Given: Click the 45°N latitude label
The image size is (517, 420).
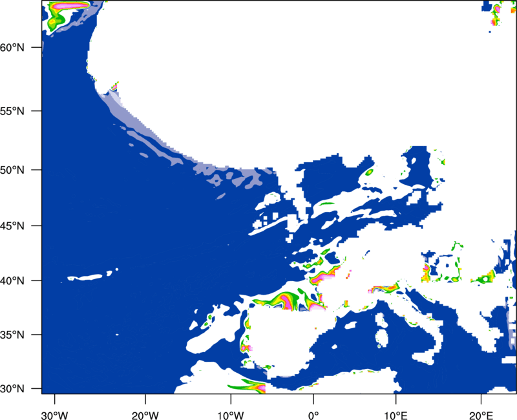Looking at the screenshot, I should (x=12, y=226).
